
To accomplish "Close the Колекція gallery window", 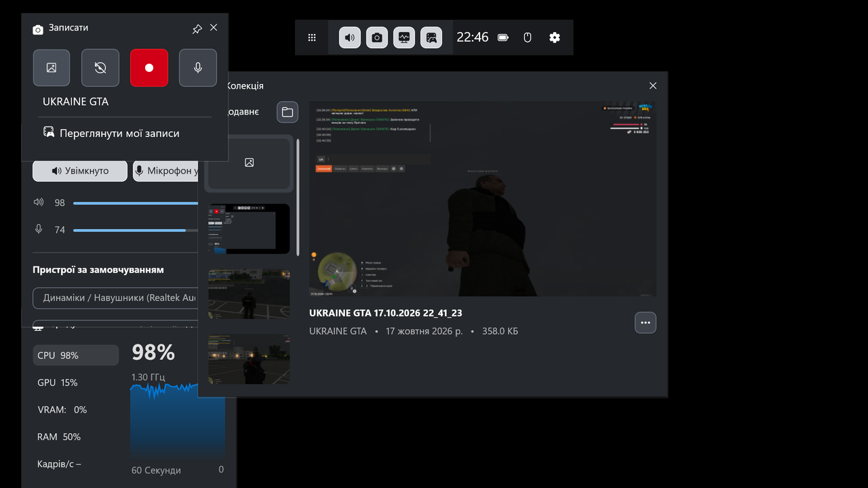I will click(x=653, y=85).
